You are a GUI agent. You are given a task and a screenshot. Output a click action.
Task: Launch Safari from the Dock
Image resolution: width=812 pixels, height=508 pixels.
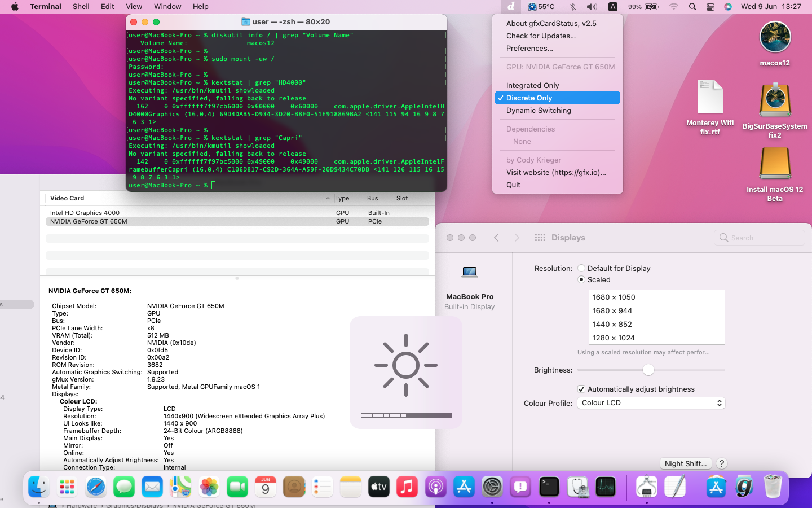coord(96,487)
